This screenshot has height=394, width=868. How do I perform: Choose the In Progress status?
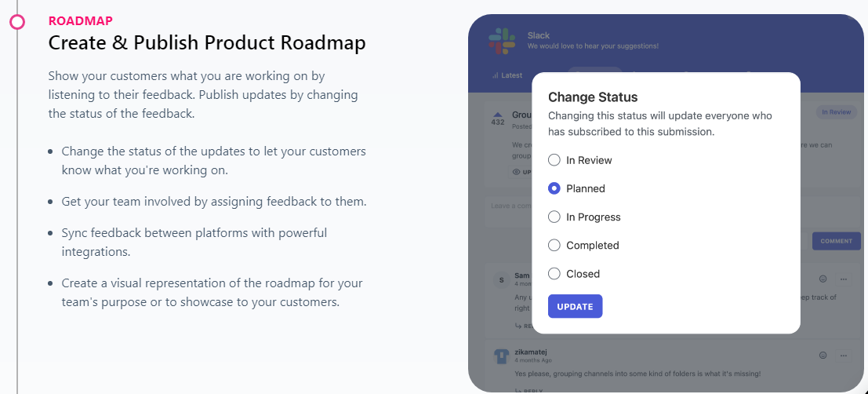pyautogui.click(x=554, y=217)
